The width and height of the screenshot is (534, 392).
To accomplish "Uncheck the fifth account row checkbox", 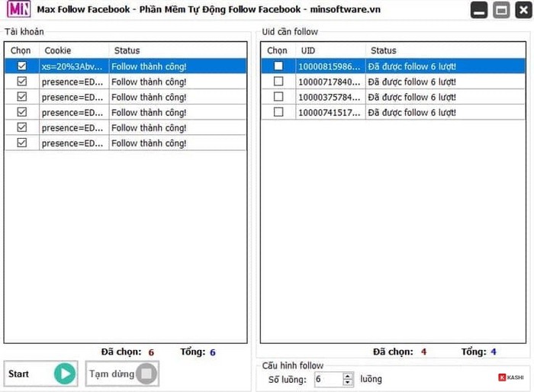I will tap(22, 127).
